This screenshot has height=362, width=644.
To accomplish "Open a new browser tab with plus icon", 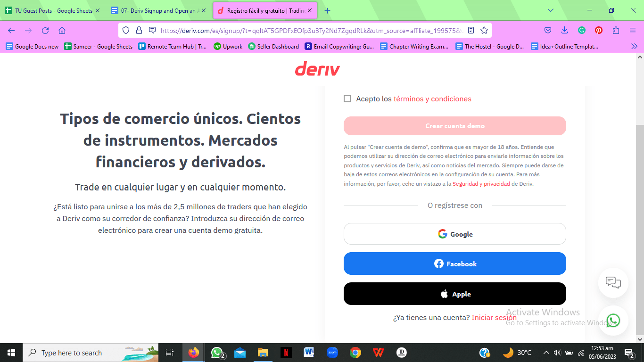I will point(328,10).
